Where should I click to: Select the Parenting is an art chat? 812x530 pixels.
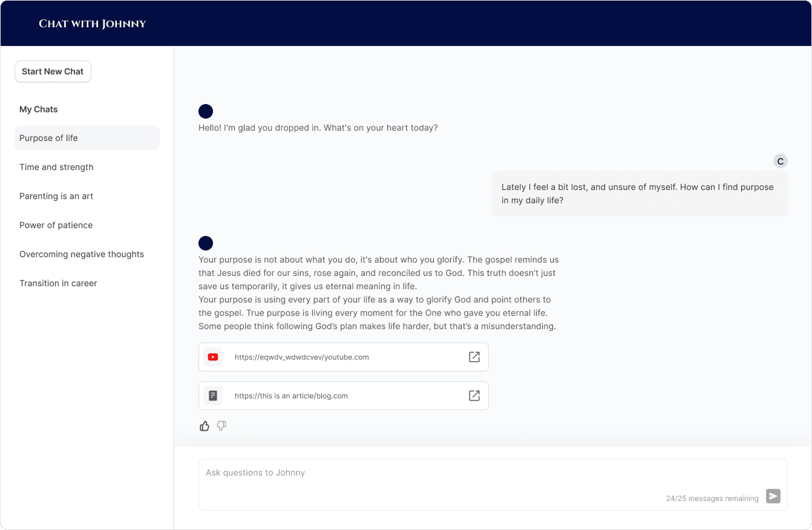(x=87, y=196)
